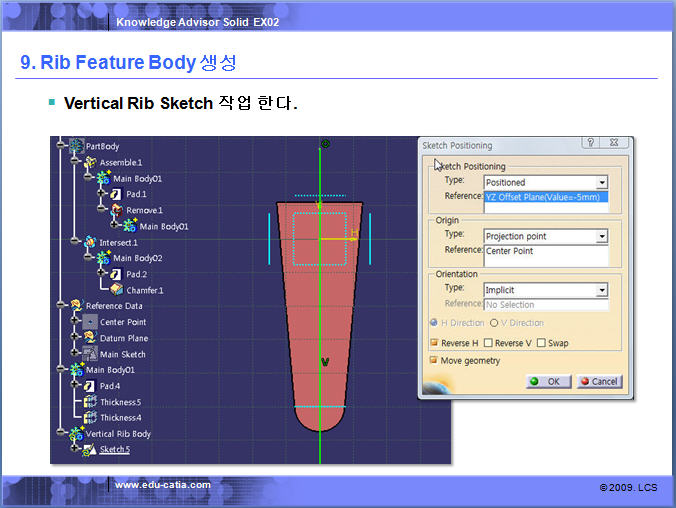Cancel the Sketch Positioning dialog
The image size is (676, 508).
tap(598, 381)
